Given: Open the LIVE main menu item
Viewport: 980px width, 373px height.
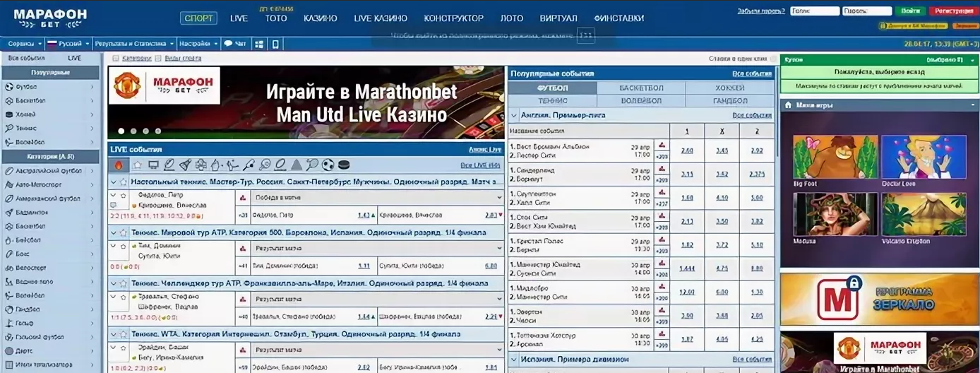Looking at the screenshot, I should [239, 18].
